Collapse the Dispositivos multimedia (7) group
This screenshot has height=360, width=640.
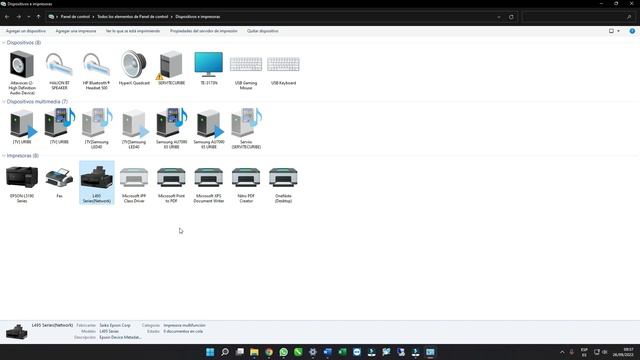(4, 102)
